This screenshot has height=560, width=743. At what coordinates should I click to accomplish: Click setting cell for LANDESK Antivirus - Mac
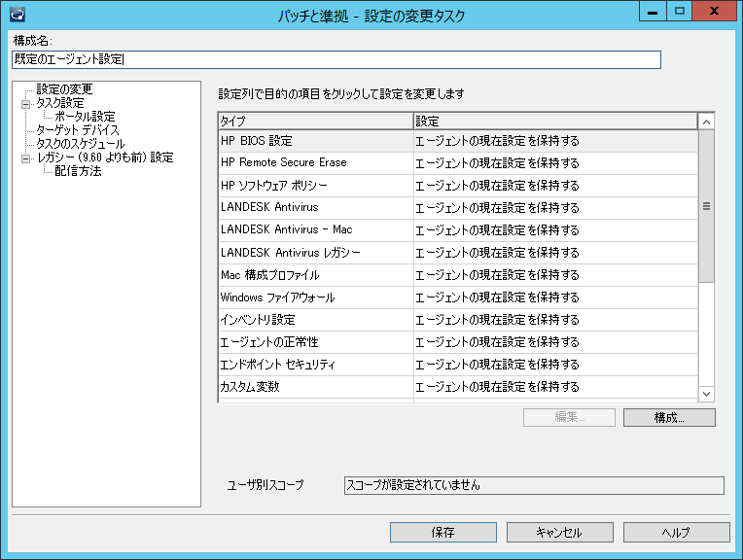(x=555, y=229)
